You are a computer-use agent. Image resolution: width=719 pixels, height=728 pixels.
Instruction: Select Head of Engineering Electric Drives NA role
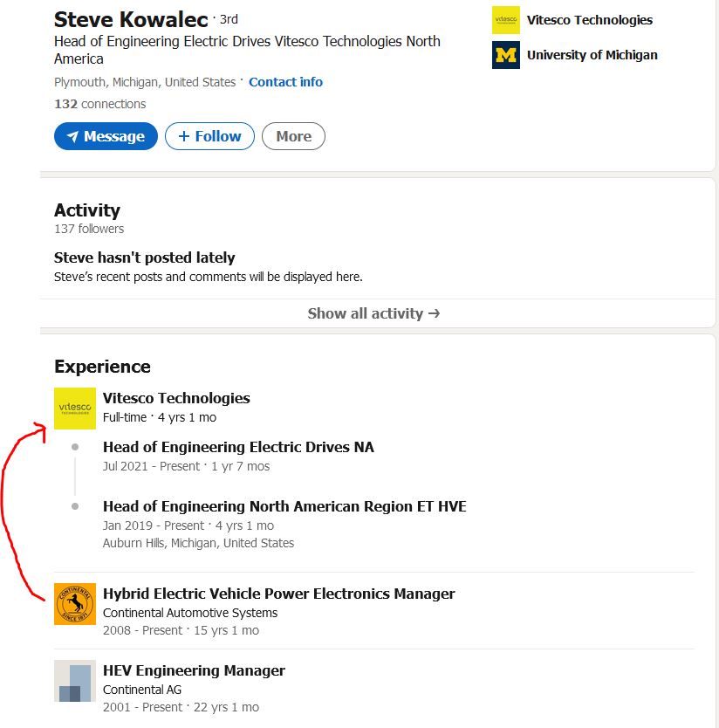pyautogui.click(x=238, y=447)
